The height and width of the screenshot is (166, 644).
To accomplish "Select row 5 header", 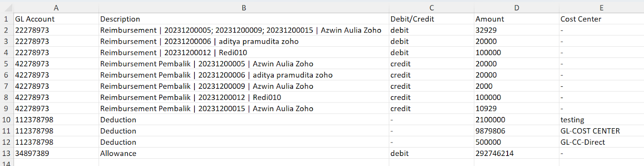I will point(6,64).
